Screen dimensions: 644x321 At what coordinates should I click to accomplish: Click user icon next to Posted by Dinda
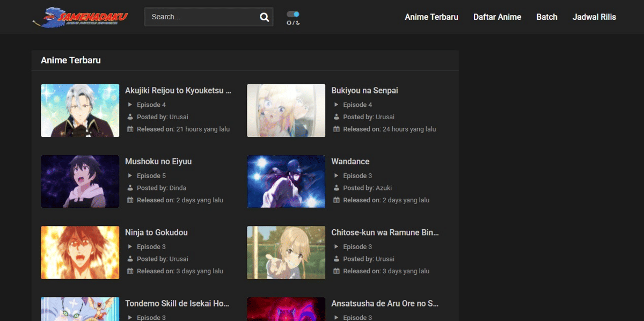130,188
